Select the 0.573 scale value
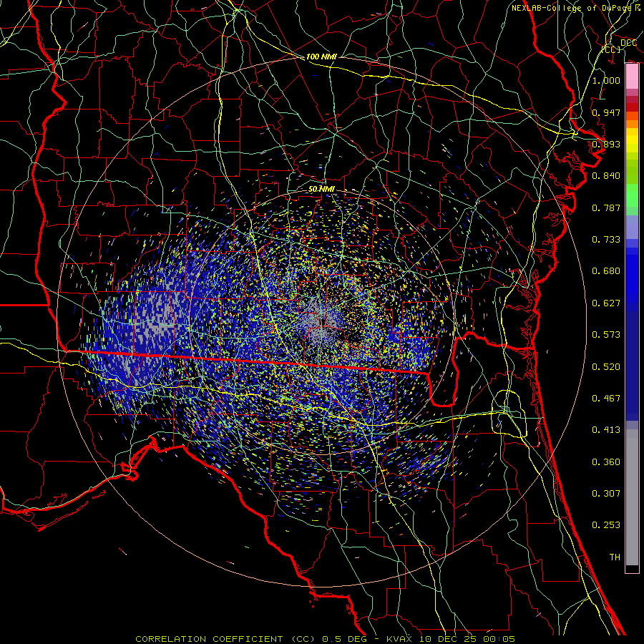Viewport: 644px width, 644px height. [606, 335]
